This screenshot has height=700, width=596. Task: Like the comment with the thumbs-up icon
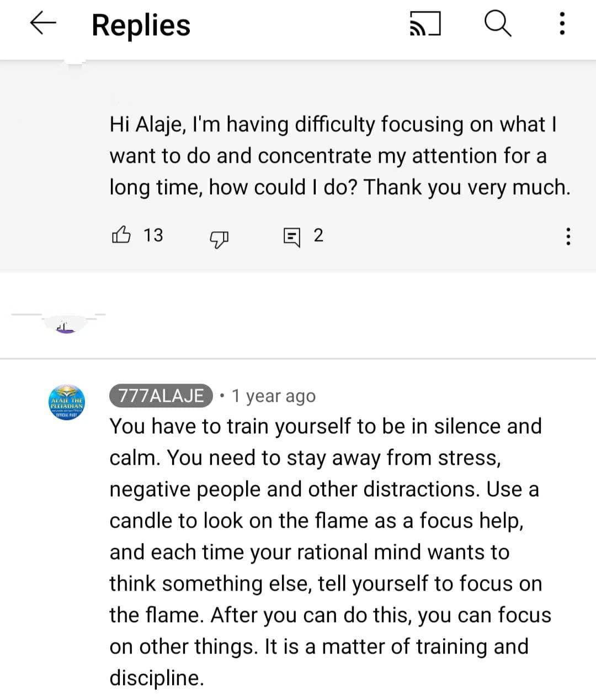click(x=121, y=235)
